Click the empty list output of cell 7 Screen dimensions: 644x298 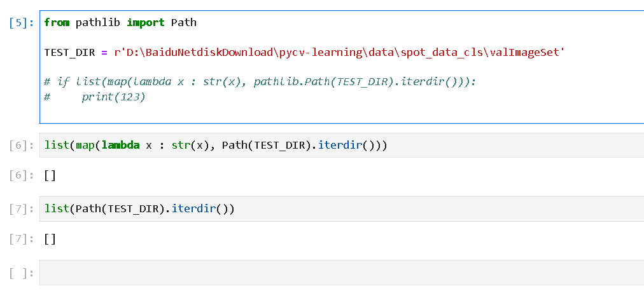pyautogui.click(x=50, y=240)
